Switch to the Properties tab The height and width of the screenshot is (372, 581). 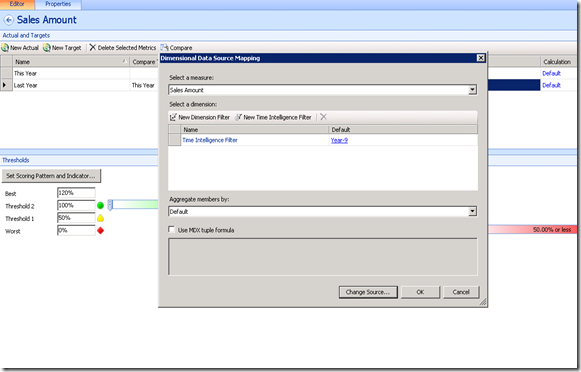(58, 4)
